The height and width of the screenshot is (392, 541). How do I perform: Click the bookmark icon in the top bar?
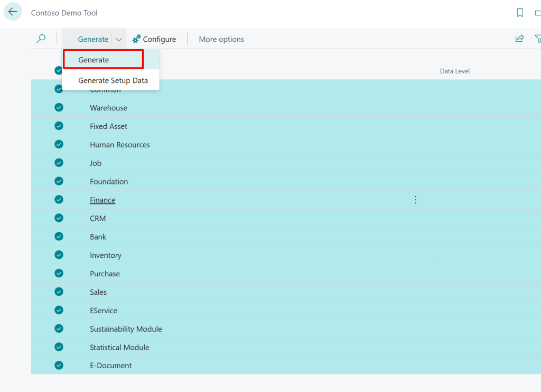[520, 12]
